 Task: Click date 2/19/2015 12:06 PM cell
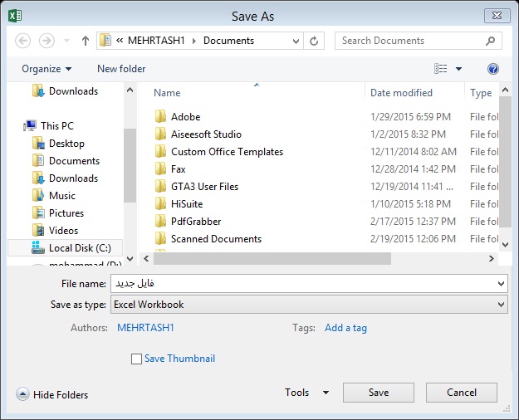(x=413, y=238)
